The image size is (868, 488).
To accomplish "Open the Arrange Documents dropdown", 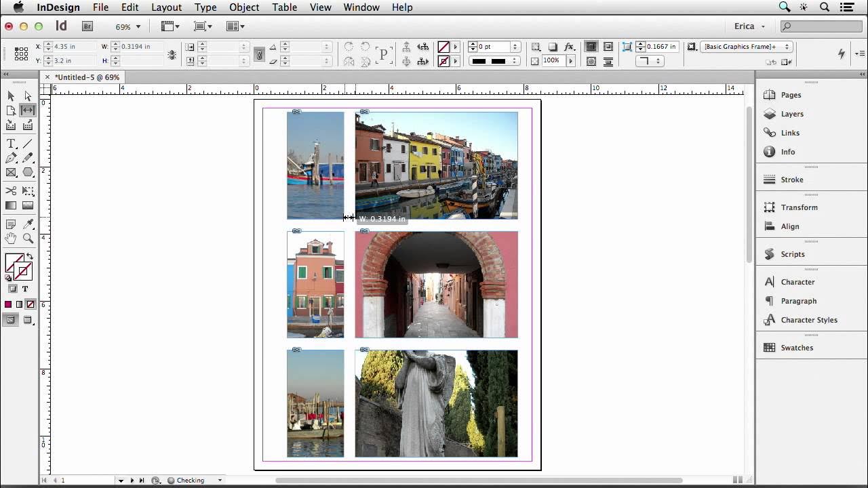I will tap(235, 26).
